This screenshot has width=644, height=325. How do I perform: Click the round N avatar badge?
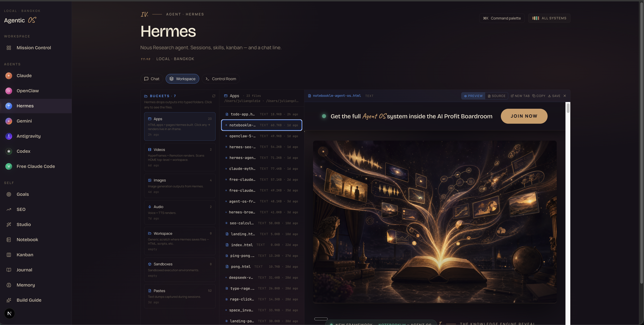(x=9, y=314)
